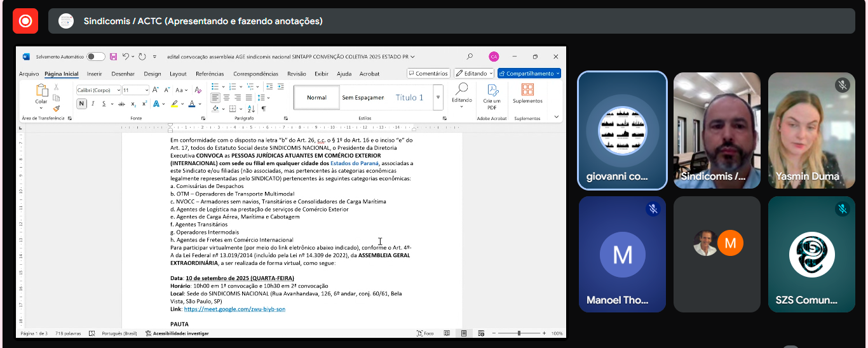868x348 pixels.
Task: Open Manoel Tho... participant tile
Action: tap(622, 254)
